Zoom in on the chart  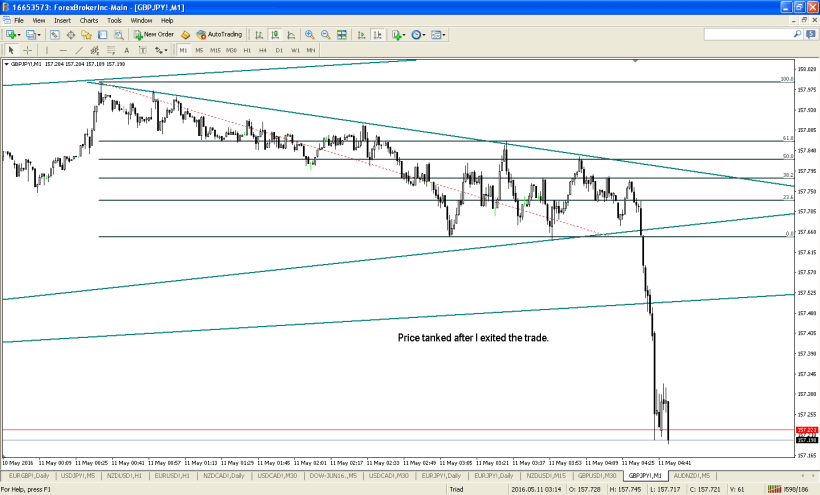(310, 34)
